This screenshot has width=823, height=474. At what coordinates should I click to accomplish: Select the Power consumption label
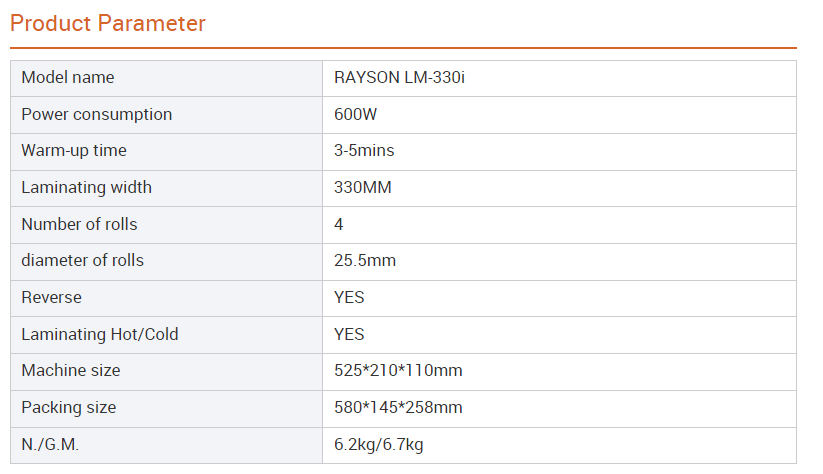point(97,114)
